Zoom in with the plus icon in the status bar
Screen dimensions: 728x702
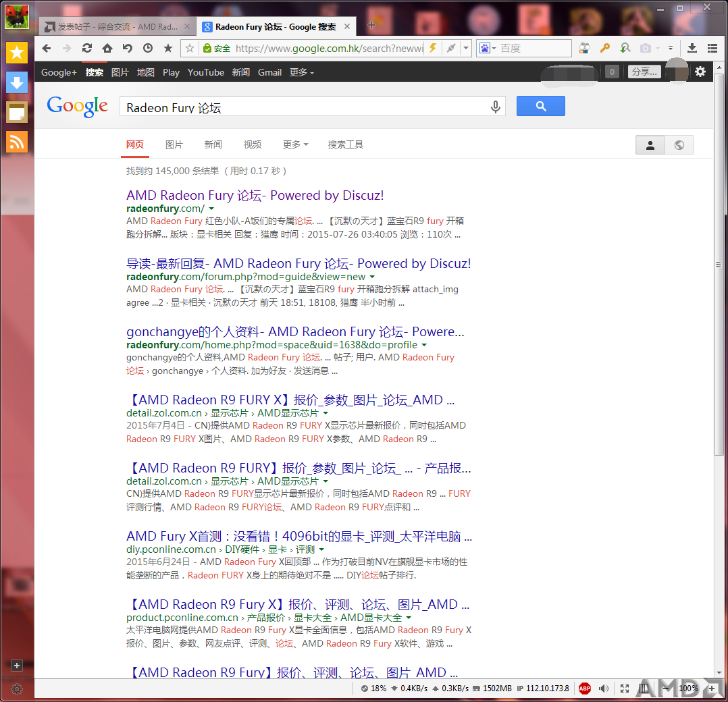(x=711, y=688)
